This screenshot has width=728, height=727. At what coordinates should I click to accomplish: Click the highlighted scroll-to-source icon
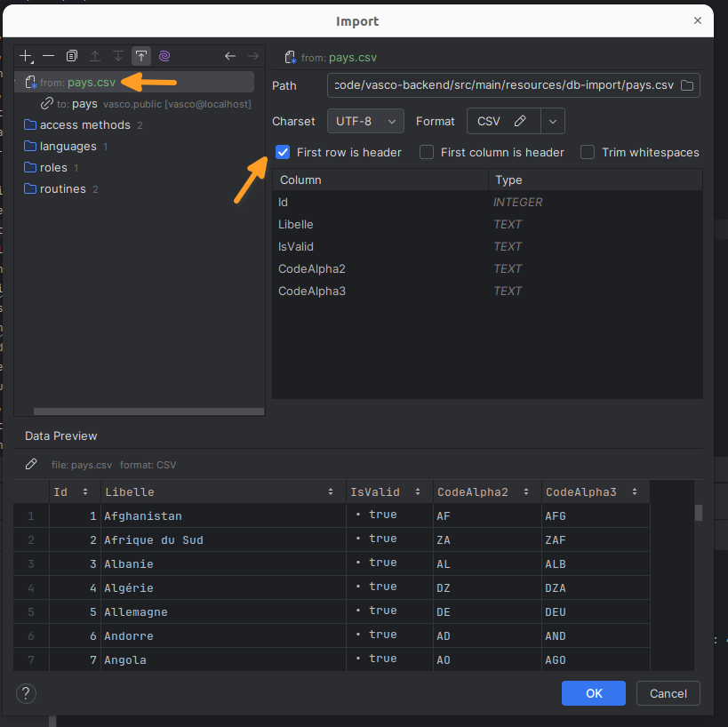coord(141,56)
